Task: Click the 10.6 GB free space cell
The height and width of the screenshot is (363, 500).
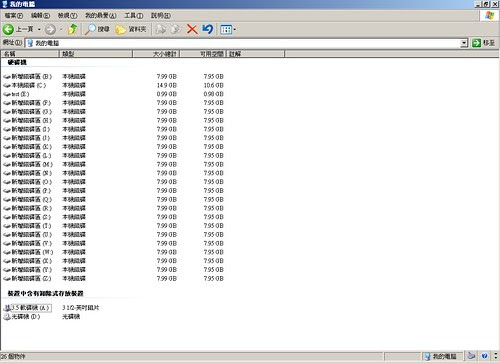Action: (214, 85)
